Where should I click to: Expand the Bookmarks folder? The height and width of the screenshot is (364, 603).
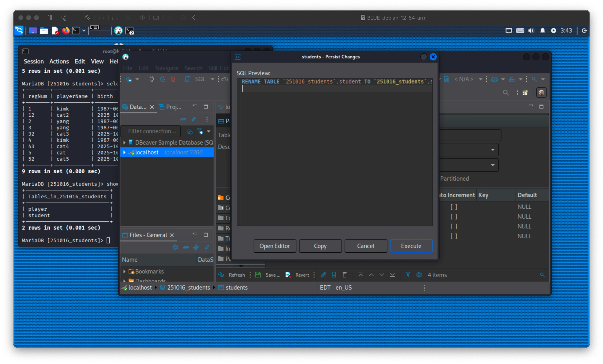point(124,272)
